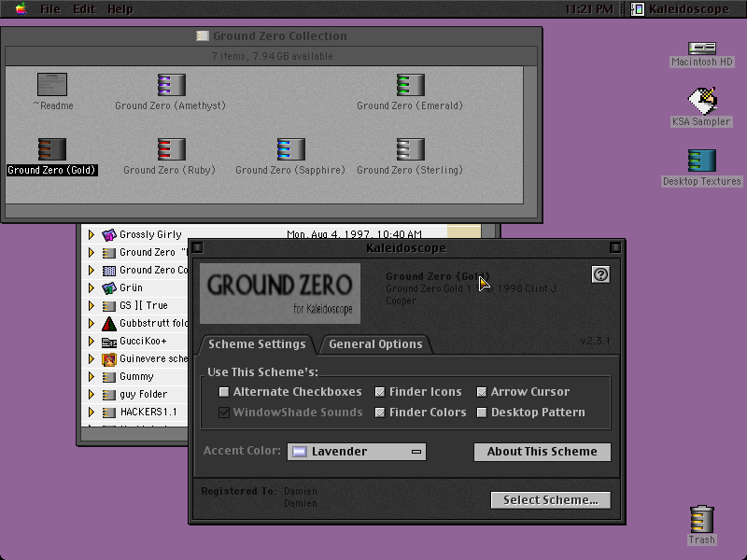Click the Grossly Girly folder icon in list
This screenshot has width=747, height=560.
coord(109,234)
